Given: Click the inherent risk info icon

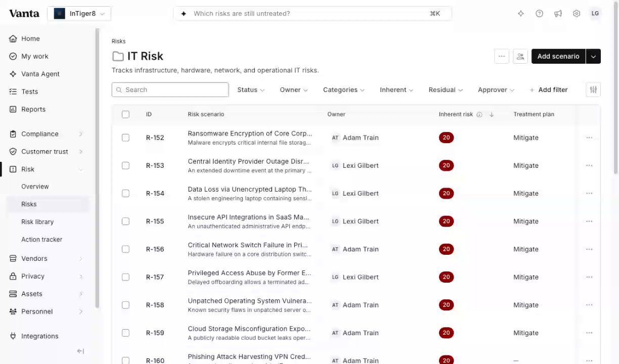Looking at the screenshot, I should pos(479,114).
